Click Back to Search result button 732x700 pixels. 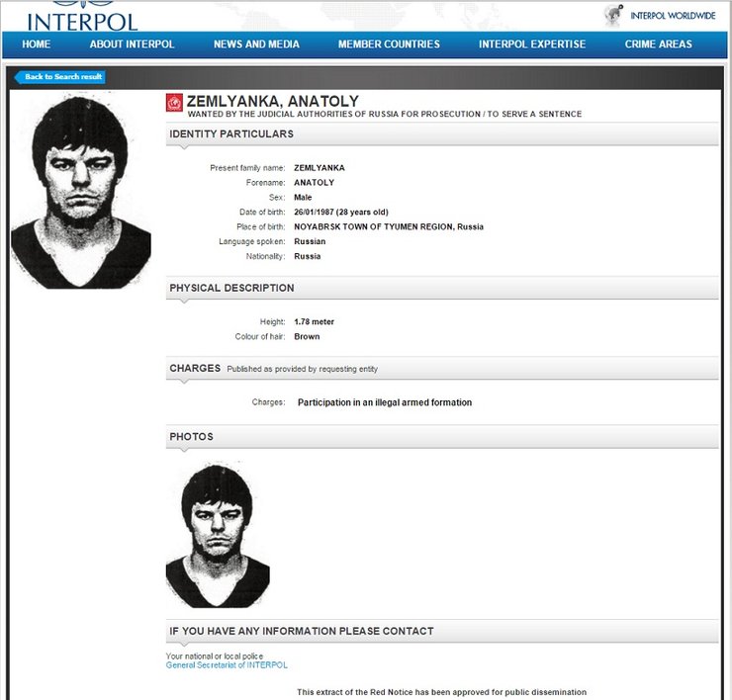(61, 77)
